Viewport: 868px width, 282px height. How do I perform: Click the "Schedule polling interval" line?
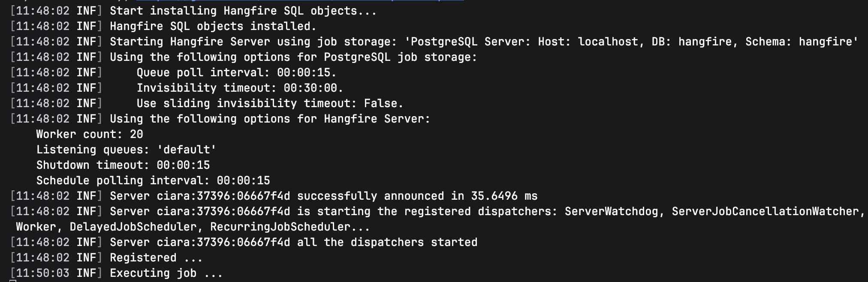coord(153,180)
